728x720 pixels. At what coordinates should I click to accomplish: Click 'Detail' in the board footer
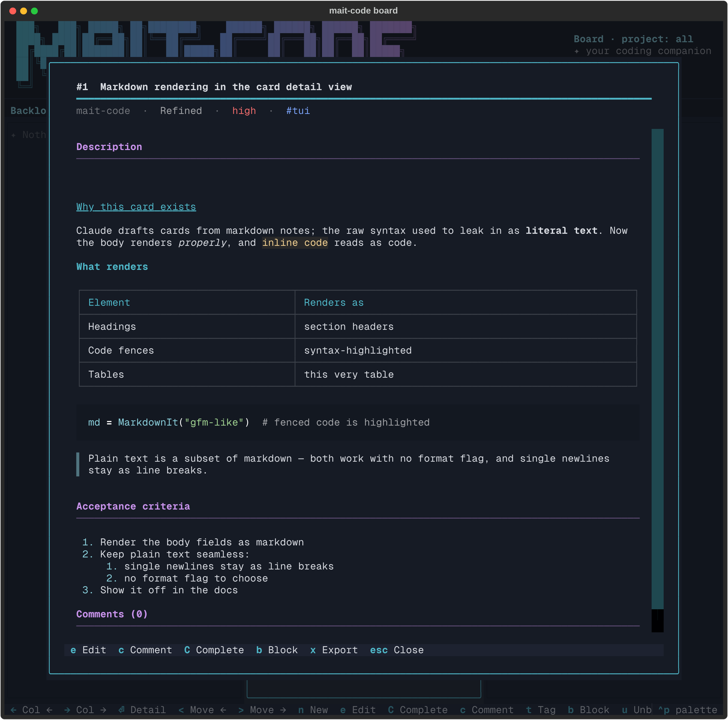[x=142, y=710]
